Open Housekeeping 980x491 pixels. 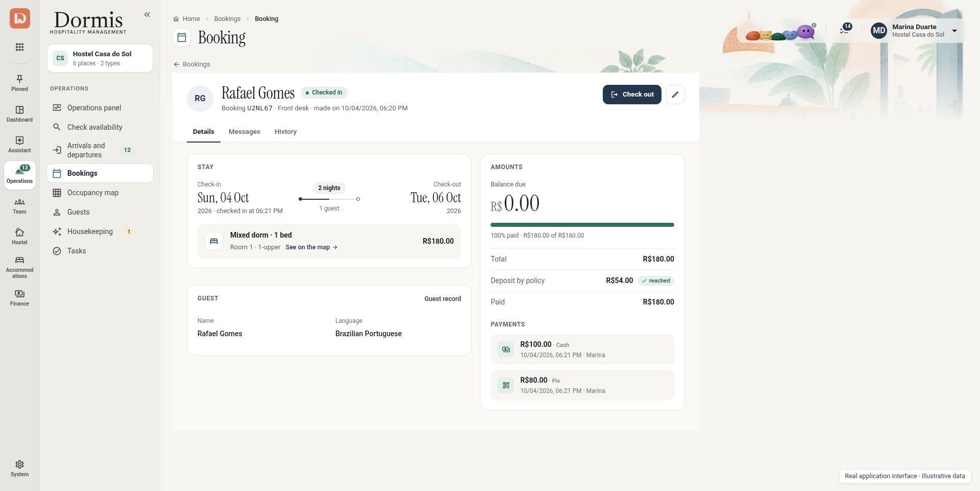(100, 231)
